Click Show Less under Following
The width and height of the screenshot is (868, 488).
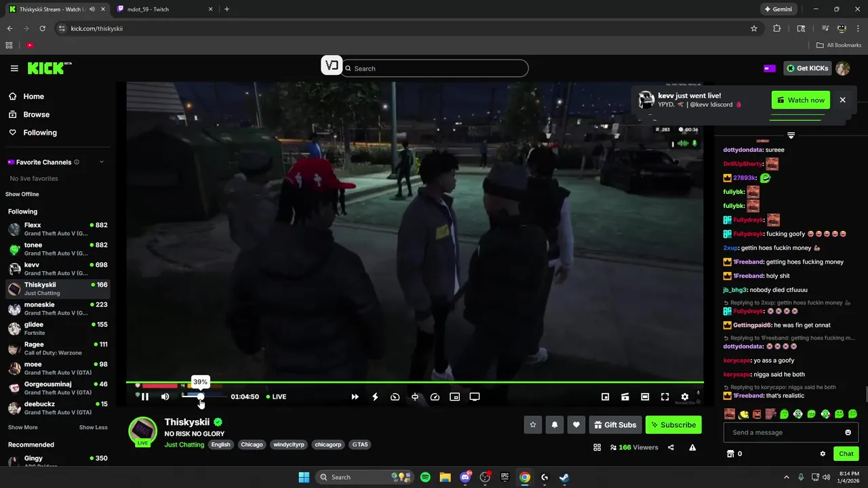click(93, 428)
